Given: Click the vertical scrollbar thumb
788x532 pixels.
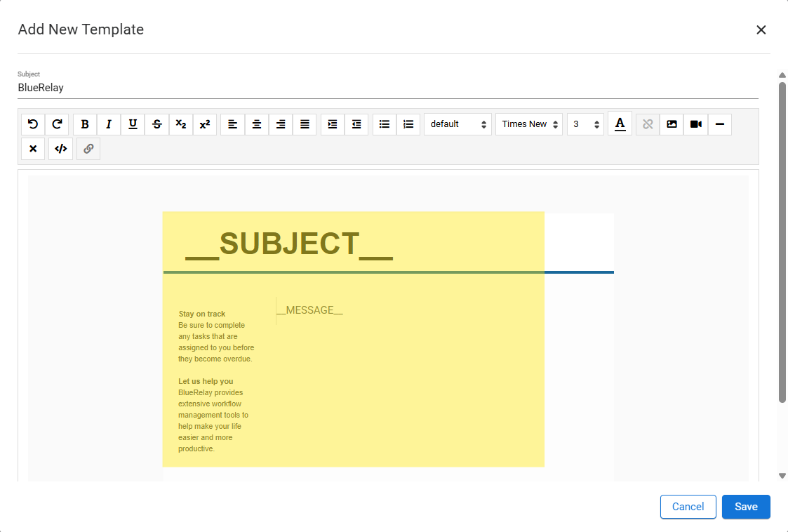Looking at the screenshot, I should pos(782,242).
